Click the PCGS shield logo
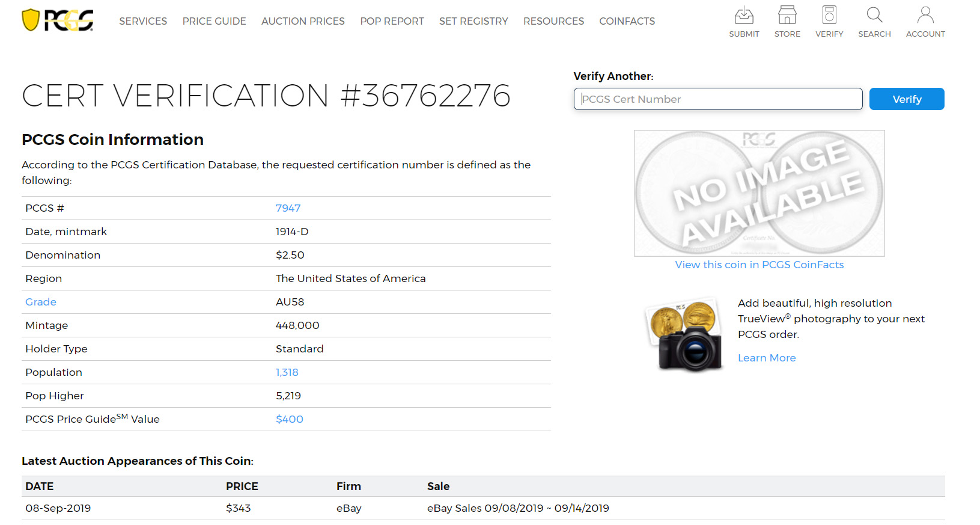Image resolution: width=980 pixels, height=525 pixels. click(58, 20)
